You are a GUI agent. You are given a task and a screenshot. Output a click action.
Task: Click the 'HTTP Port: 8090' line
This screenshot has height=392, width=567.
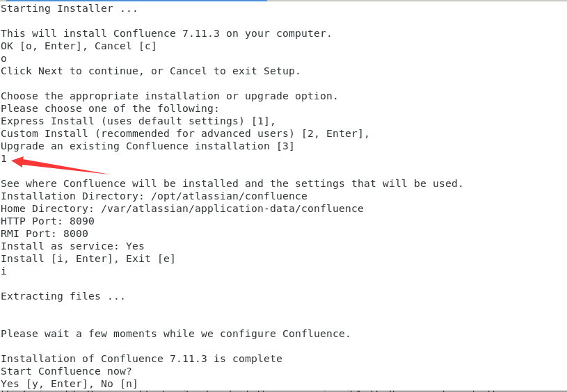(47, 221)
